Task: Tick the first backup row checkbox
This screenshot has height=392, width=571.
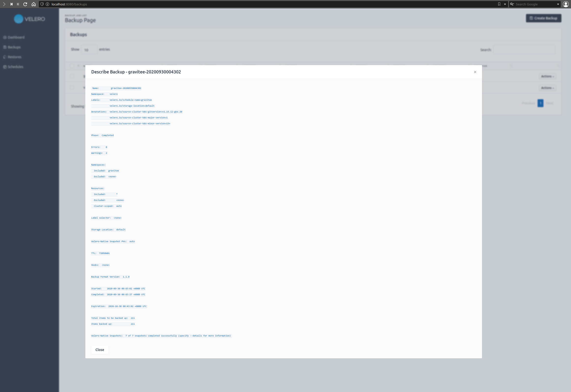Action: 72,76
